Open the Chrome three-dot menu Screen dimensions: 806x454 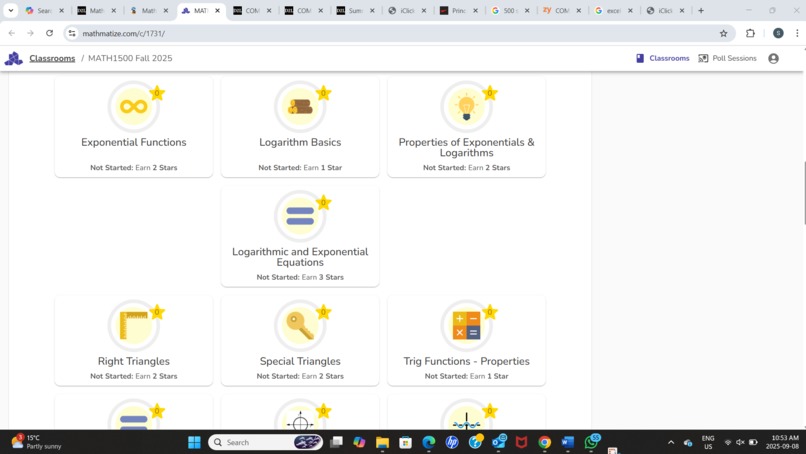797,33
